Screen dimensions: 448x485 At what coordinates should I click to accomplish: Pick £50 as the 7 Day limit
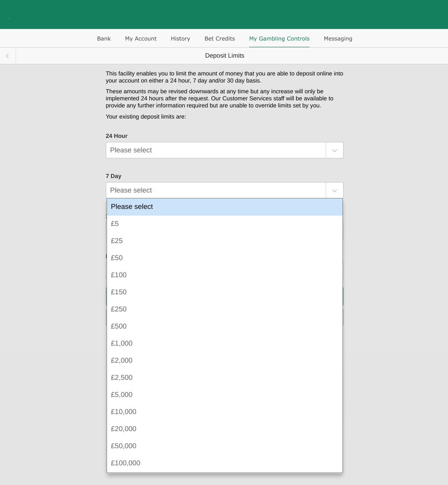point(225,258)
